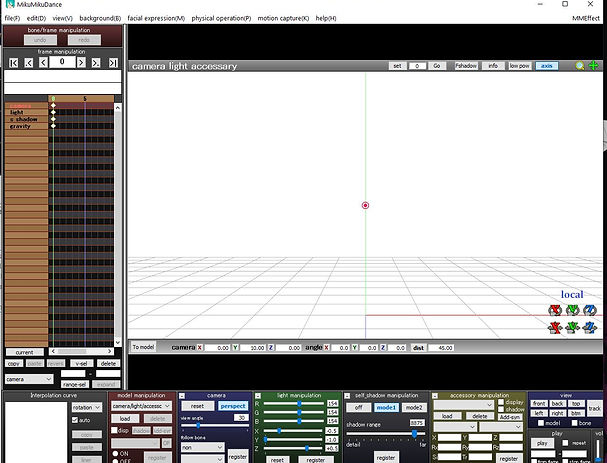Click the accessory load button
This screenshot has width=607, height=463.
[447, 416]
